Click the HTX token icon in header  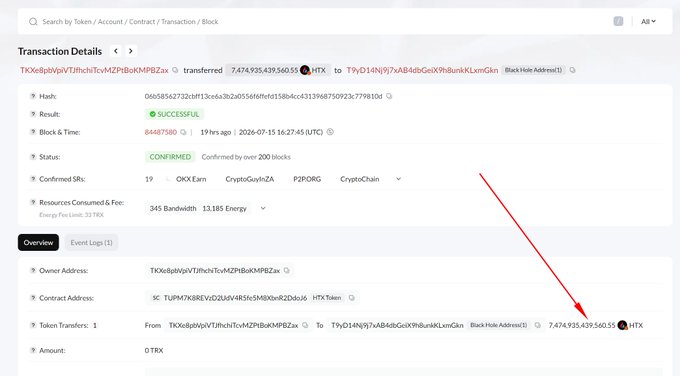305,70
